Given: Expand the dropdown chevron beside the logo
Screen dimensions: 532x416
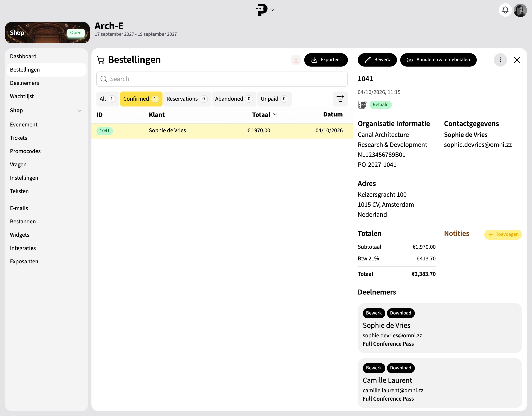Looking at the screenshot, I should pos(272,10).
